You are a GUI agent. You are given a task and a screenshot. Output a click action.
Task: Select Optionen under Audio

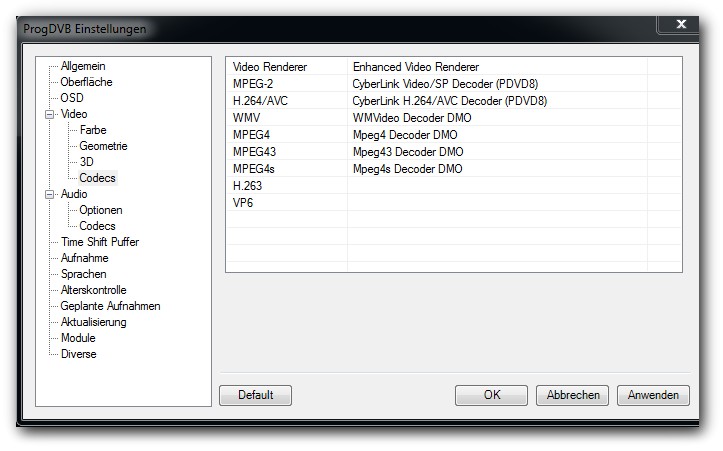(x=101, y=210)
